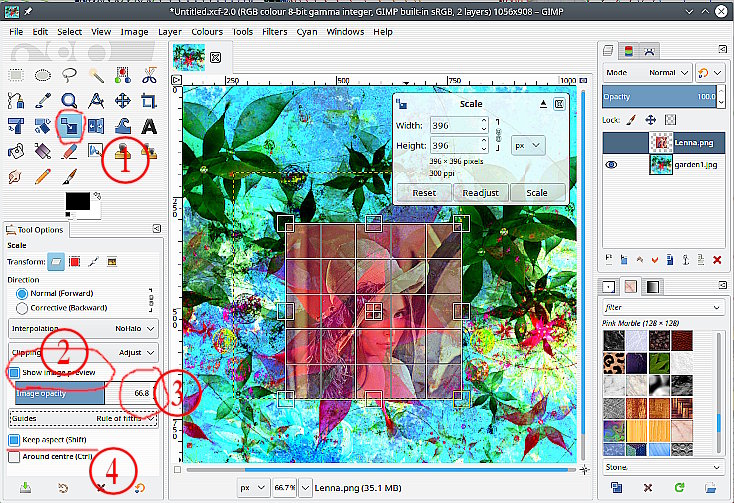Select the Flip tool

[96, 126]
